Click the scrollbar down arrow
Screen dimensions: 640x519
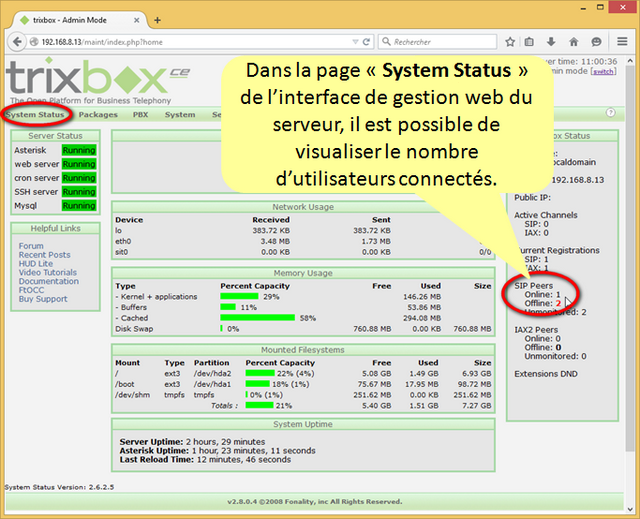(629, 509)
